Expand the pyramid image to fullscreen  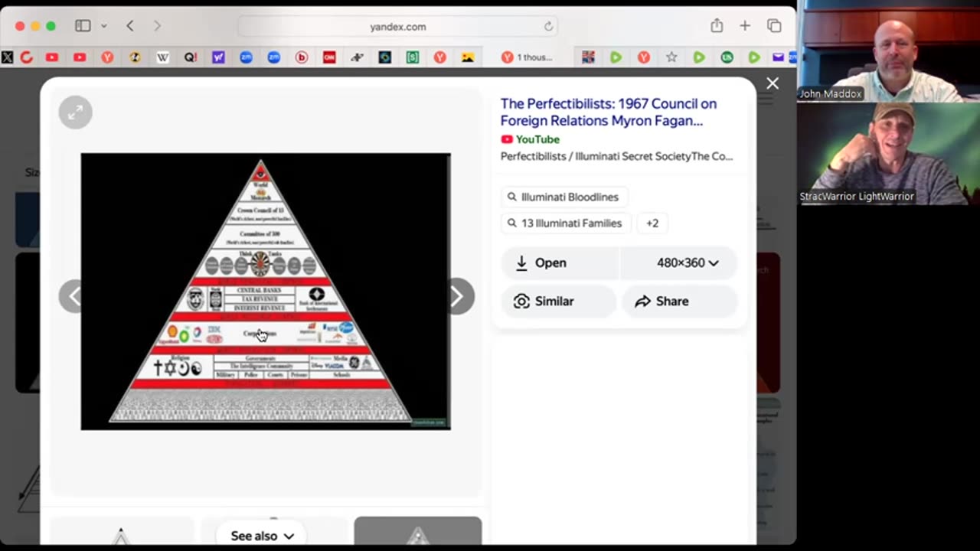[x=75, y=112]
